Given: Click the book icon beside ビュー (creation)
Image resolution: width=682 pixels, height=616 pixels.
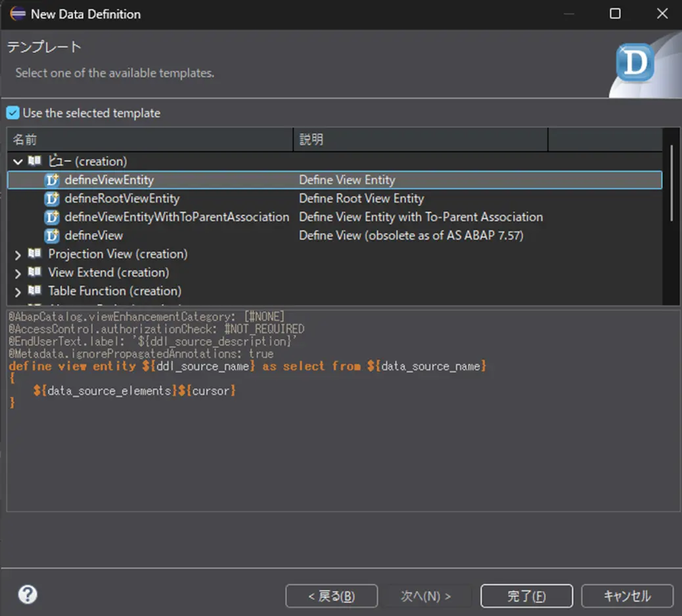Looking at the screenshot, I should click(x=34, y=160).
